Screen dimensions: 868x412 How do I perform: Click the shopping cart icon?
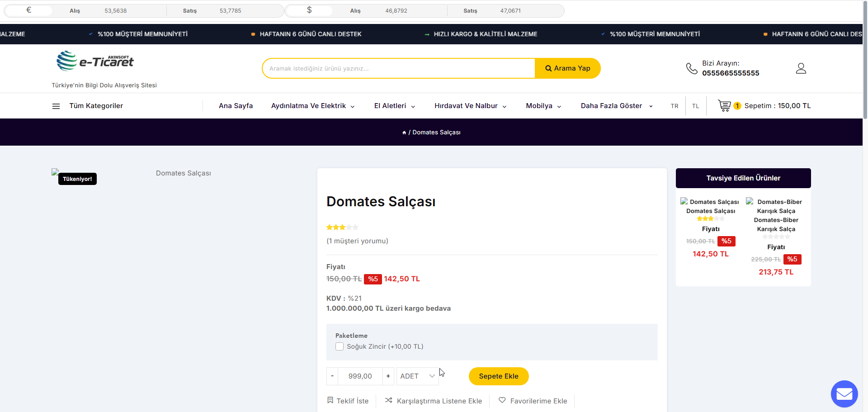724,106
